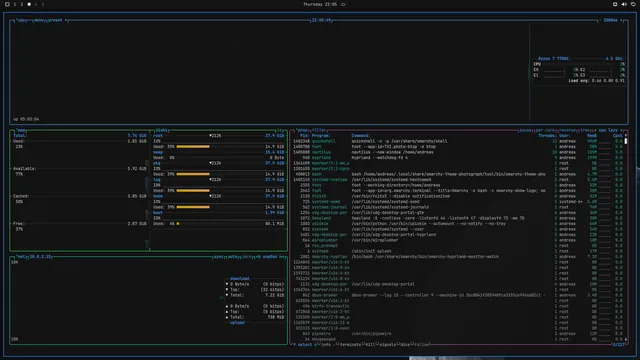Screen dimensions: 640x360
Task: Toggle zero in the net box header
Action: (247, 257)
